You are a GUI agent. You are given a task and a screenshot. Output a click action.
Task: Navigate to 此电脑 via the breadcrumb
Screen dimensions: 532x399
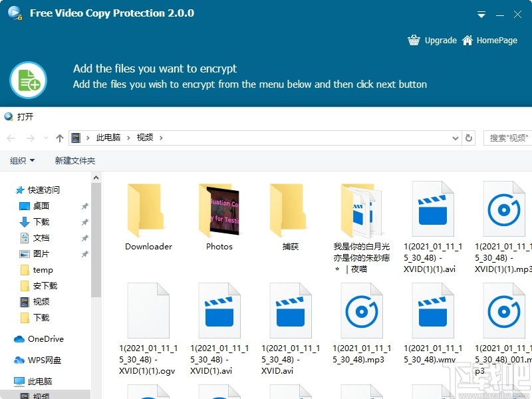pos(108,138)
